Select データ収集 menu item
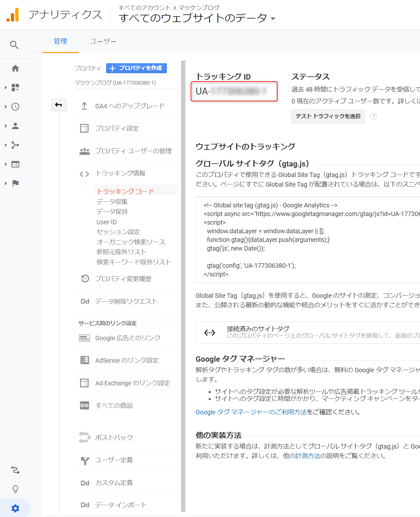This screenshot has height=517, width=420. pyautogui.click(x=112, y=202)
